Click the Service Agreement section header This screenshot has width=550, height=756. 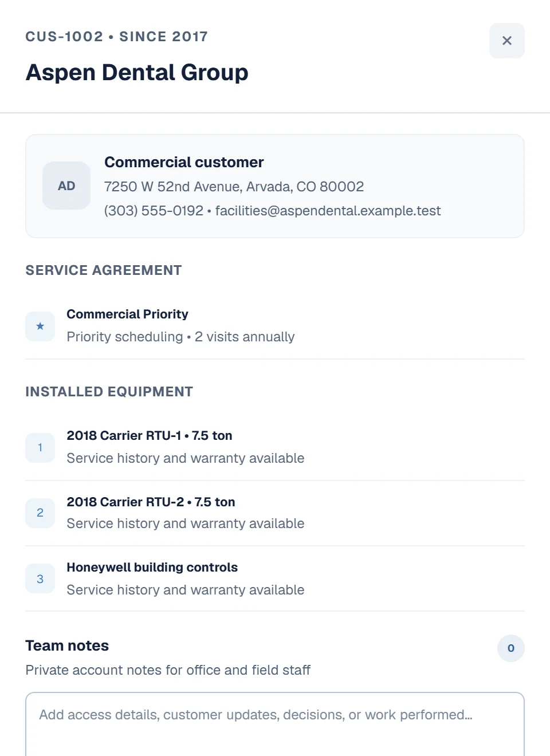pyautogui.click(x=104, y=270)
